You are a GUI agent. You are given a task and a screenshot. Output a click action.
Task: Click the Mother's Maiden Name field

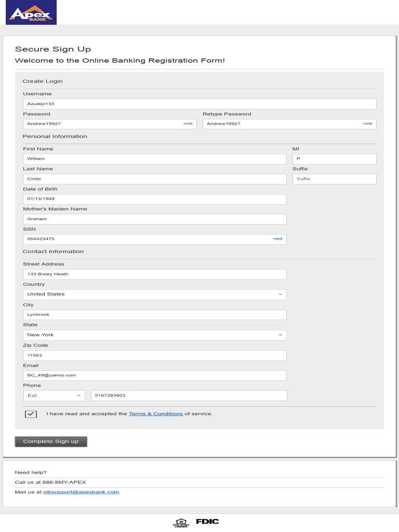pyautogui.click(x=154, y=219)
